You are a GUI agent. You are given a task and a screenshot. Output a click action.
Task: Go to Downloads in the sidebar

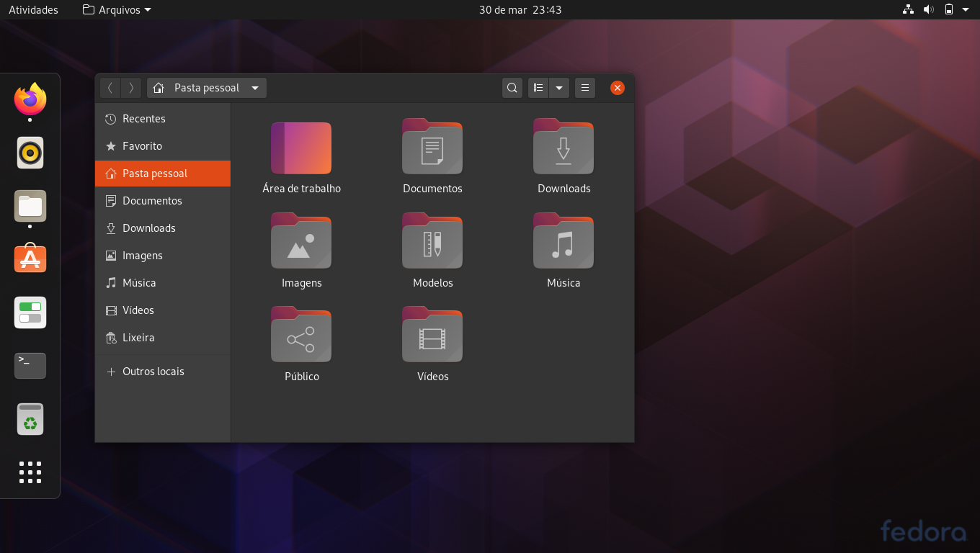click(163, 228)
